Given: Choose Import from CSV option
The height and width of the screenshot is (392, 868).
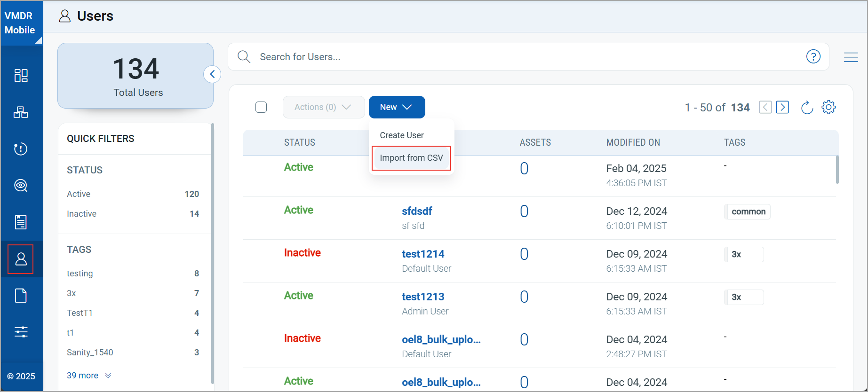Looking at the screenshot, I should point(411,158).
